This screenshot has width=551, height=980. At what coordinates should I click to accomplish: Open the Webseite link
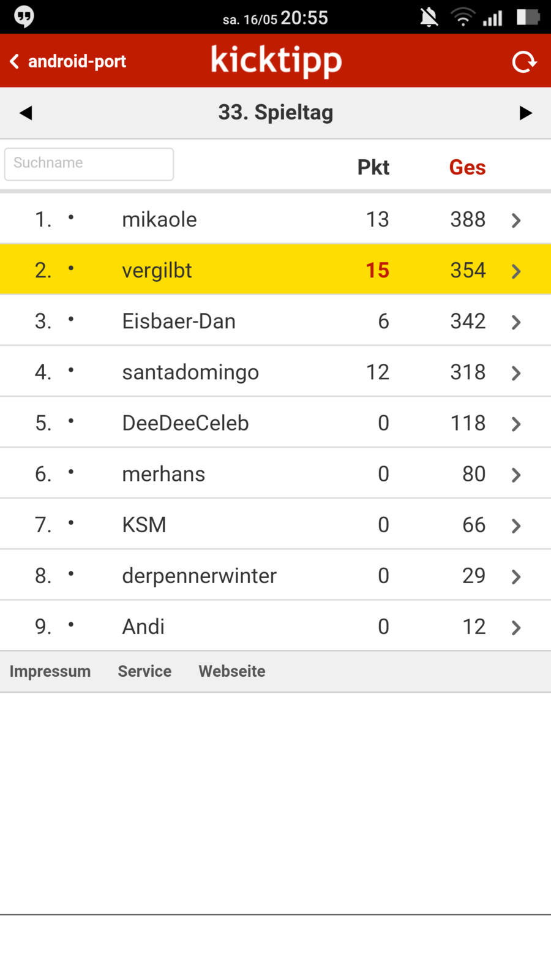(232, 671)
